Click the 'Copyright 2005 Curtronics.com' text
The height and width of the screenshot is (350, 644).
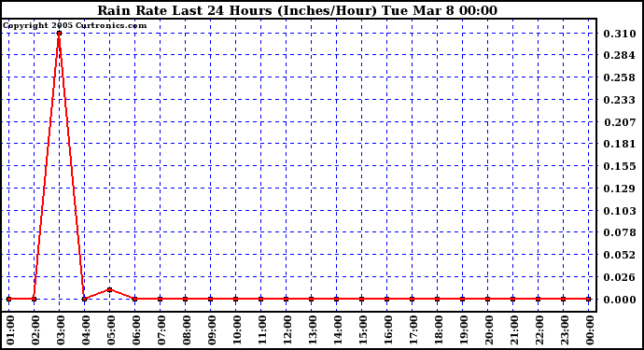pos(75,26)
